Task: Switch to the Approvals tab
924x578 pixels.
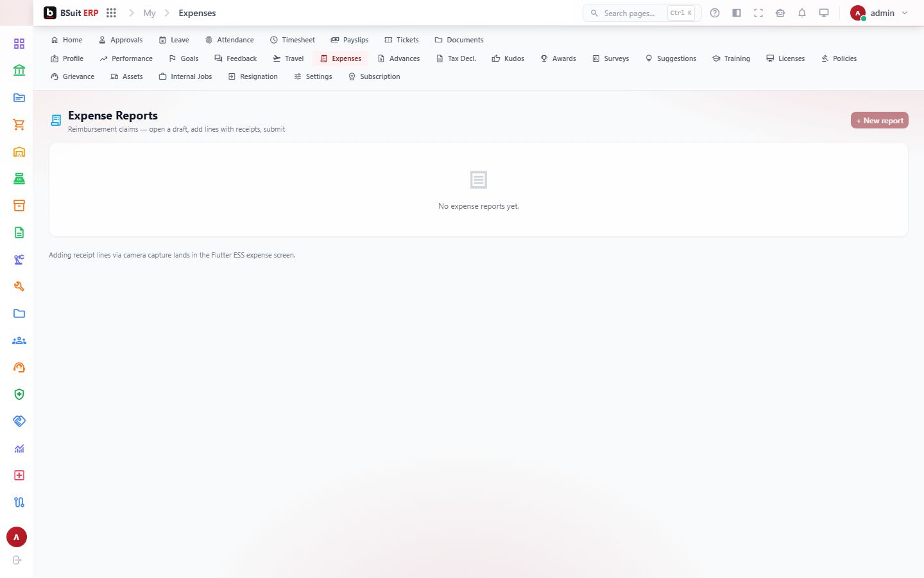Action: (x=121, y=40)
